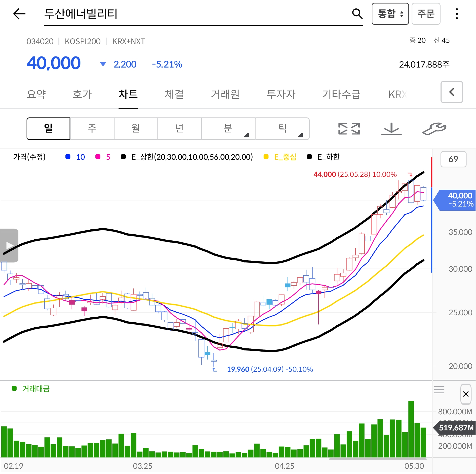Tap the chart horizontal scrollbar
The width and height of the screenshot is (476, 474).
(x=378, y=459)
